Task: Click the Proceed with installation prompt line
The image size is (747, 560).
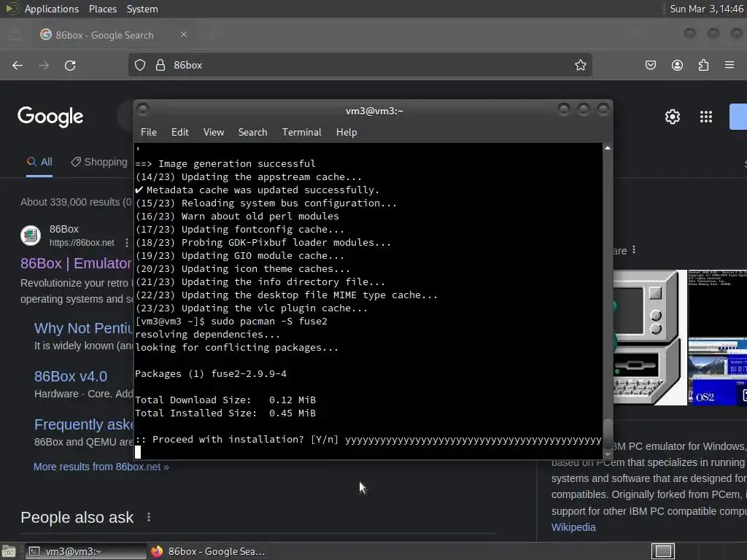Action: point(368,440)
